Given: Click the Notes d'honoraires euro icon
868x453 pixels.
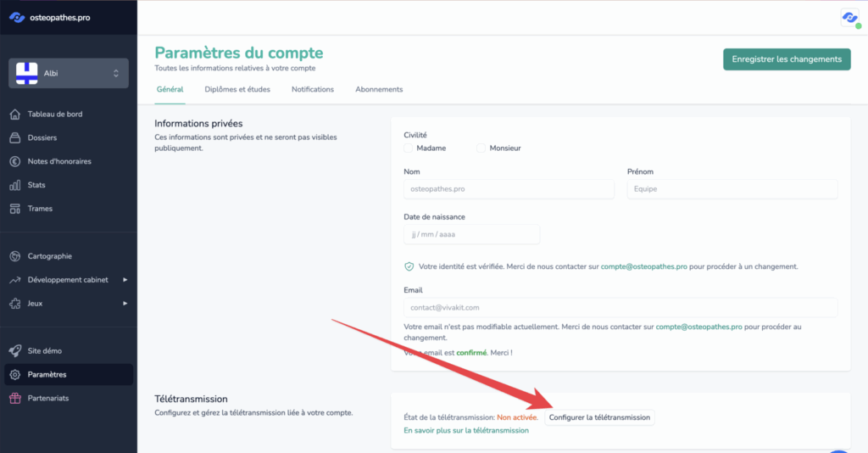Looking at the screenshot, I should [x=14, y=161].
